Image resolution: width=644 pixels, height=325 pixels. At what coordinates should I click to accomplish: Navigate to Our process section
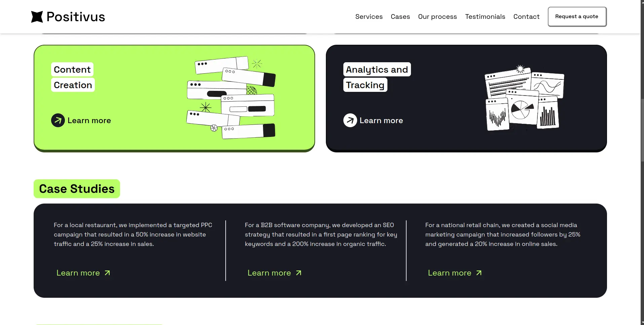(437, 17)
